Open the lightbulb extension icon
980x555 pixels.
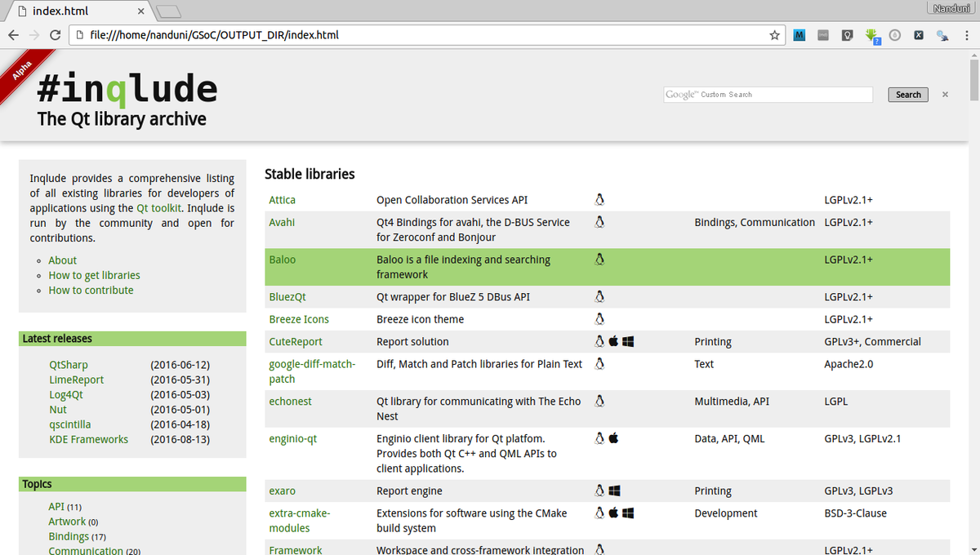[x=847, y=35]
